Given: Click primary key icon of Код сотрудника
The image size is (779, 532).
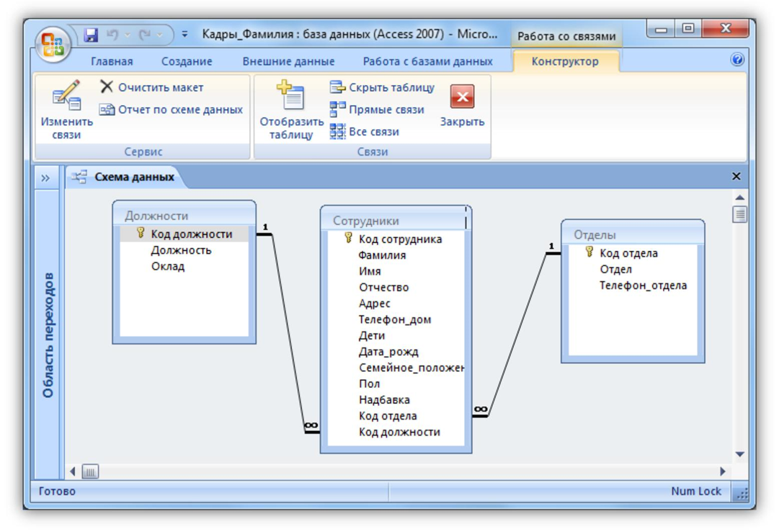Looking at the screenshot, I should (x=348, y=238).
